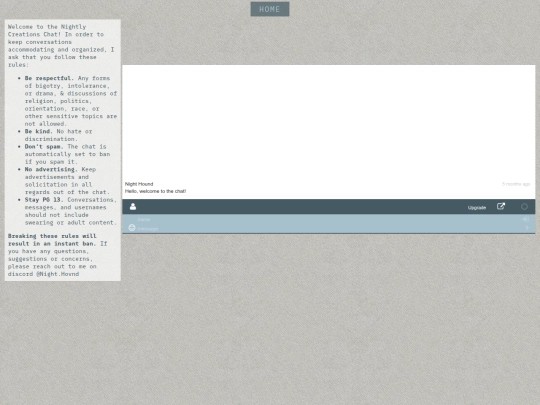The image size is (540, 405).
Task: Select message 'Hello, welcome to the chat!'
Action: coord(155,191)
